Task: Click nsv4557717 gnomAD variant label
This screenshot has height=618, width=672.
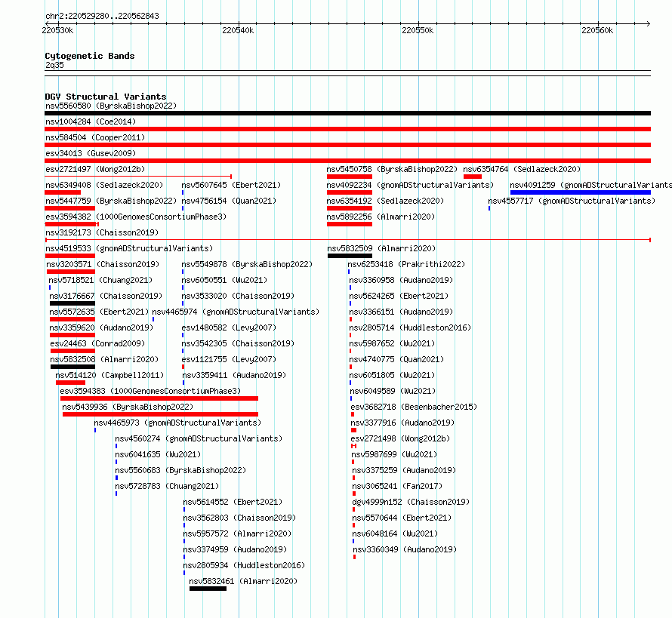Action: pos(572,201)
